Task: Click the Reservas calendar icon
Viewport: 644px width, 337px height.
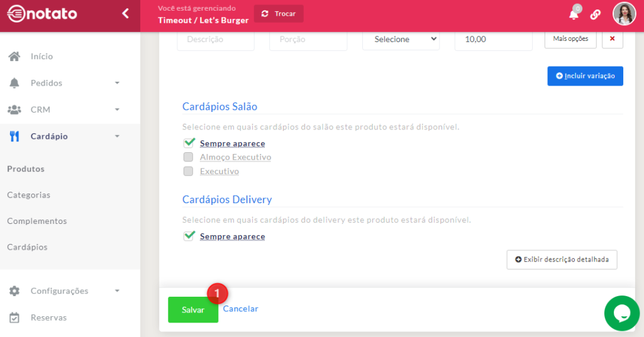Action: click(14, 318)
